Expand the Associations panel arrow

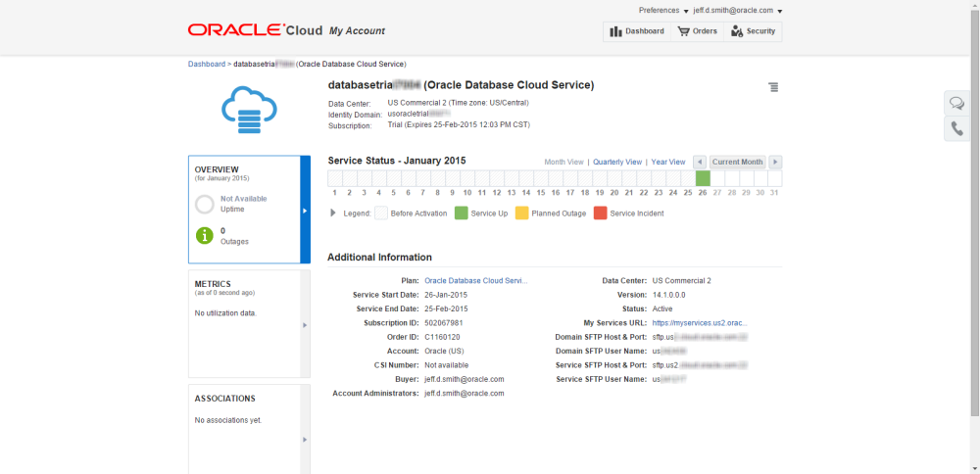click(305, 439)
